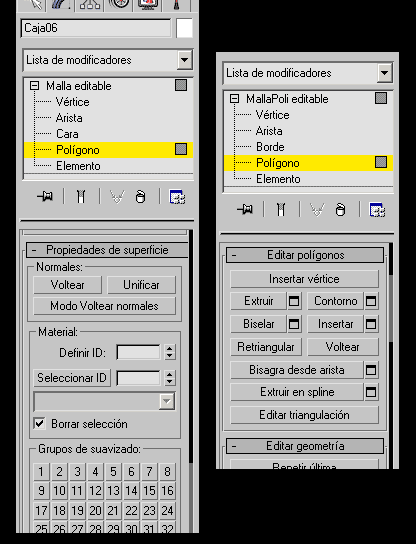Configure modifier sets in Malla editable panel
Viewport: 416px width, 544px height.
click(x=177, y=197)
